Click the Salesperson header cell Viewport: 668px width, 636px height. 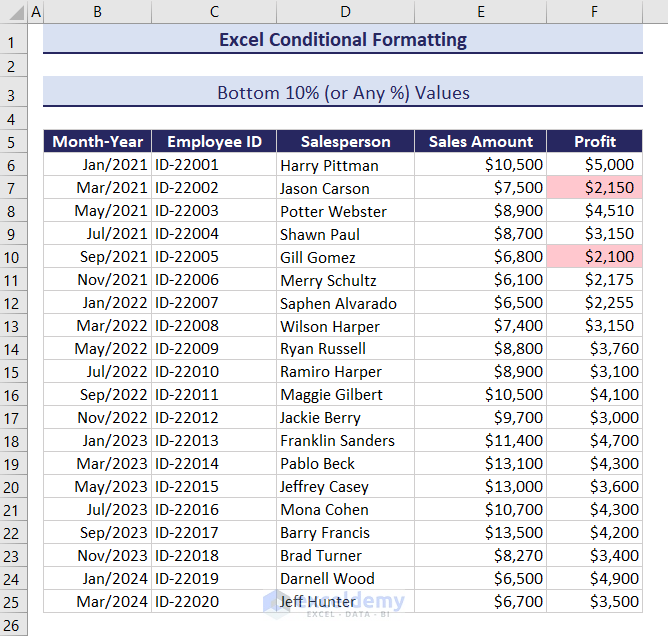click(x=345, y=142)
